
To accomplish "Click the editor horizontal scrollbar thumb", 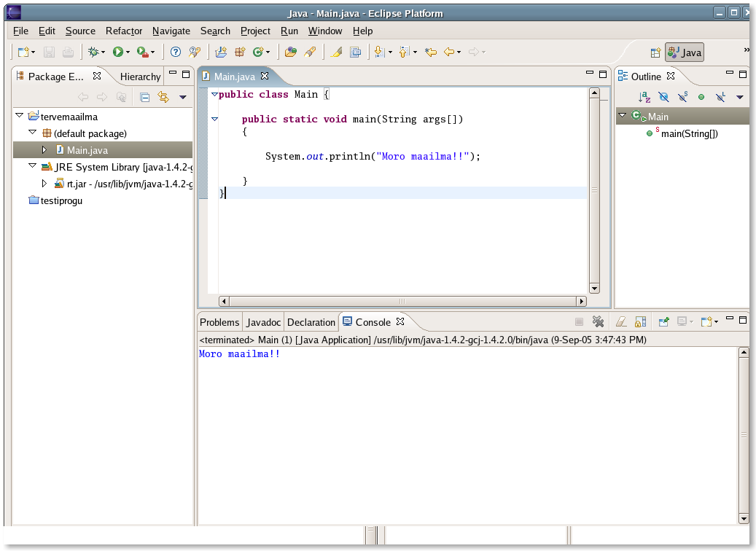I will coord(402,301).
